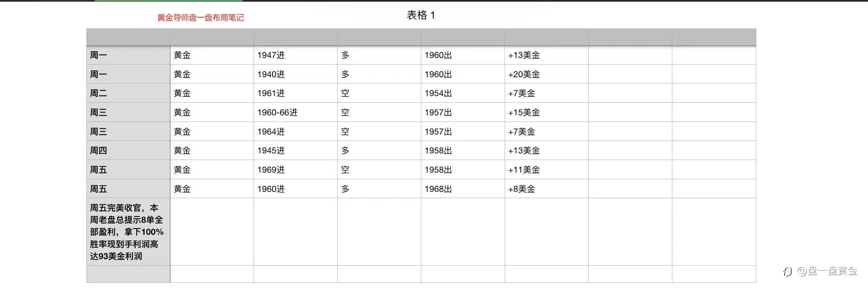The width and height of the screenshot is (868, 288).
Task: Select the first gray column header cell
Action: point(128,37)
